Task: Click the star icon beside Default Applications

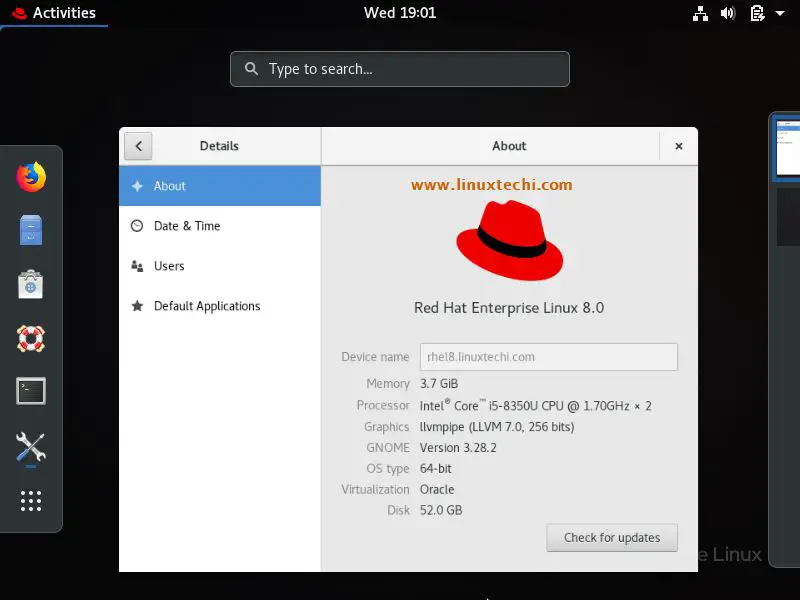Action: pyautogui.click(x=137, y=306)
